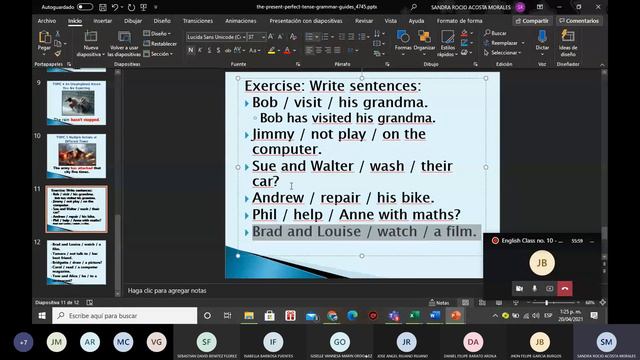Viewport: 640px width, 360px height.
Task: Toggle bold (N) formatting
Action: coord(191,51)
